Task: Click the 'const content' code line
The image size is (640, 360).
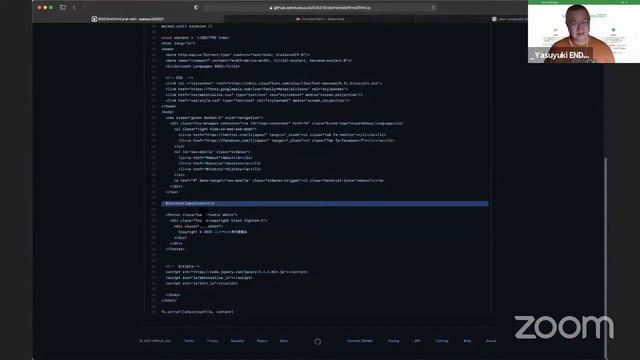Action: (x=195, y=38)
